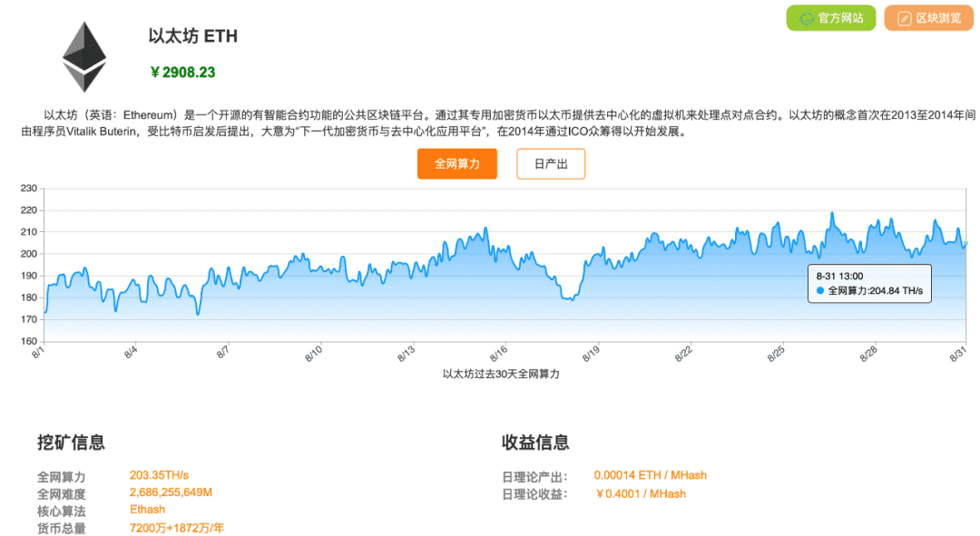Click the 挖矿信息 section heading
The height and width of the screenshot is (536, 980).
point(72,443)
